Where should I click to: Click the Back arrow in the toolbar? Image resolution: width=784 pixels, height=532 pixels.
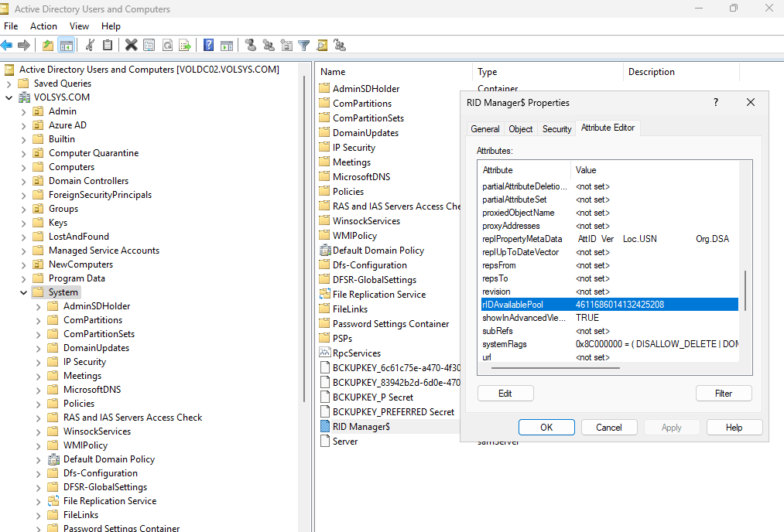[7, 46]
